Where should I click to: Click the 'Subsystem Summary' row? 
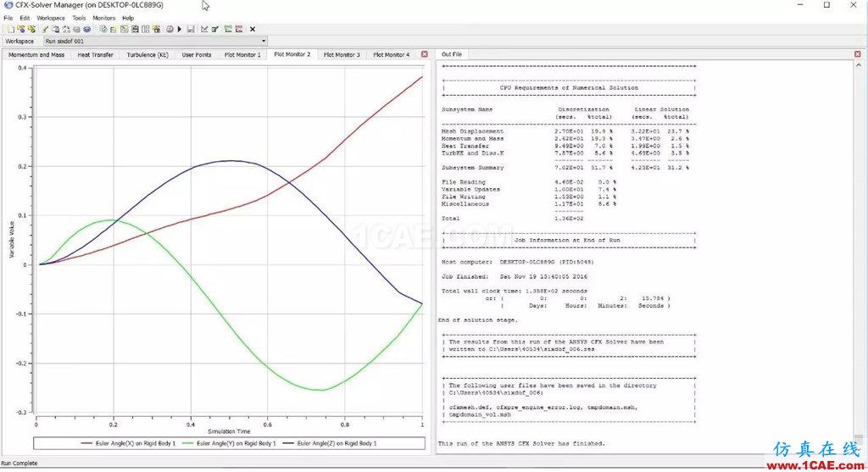tap(565, 167)
